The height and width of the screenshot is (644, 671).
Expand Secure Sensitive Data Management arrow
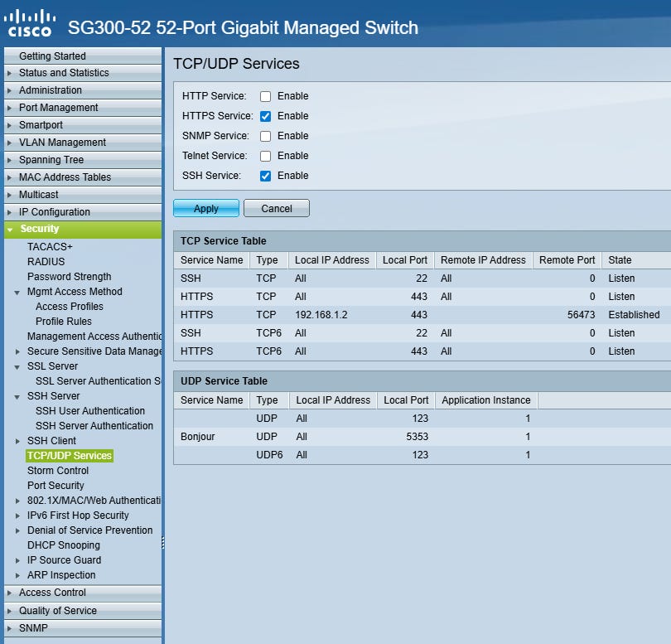tap(17, 352)
